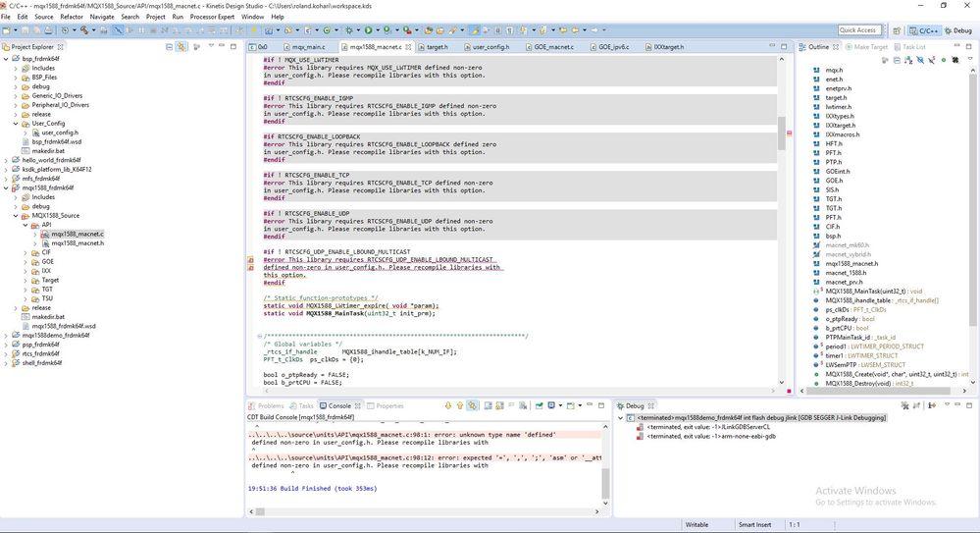Open the Problems tab
Viewport: 980px width, 533px height.
[266, 406]
